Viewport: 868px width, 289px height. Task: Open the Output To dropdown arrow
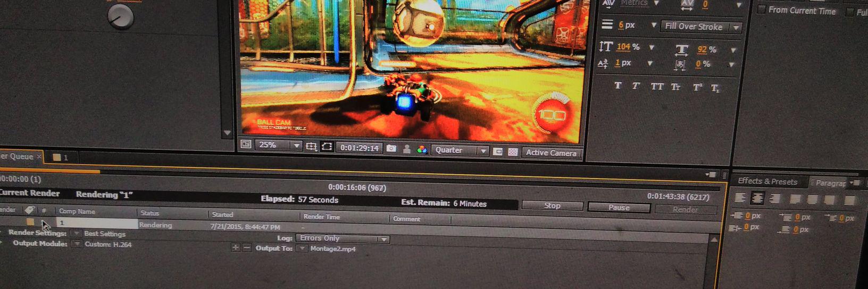click(x=303, y=248)
